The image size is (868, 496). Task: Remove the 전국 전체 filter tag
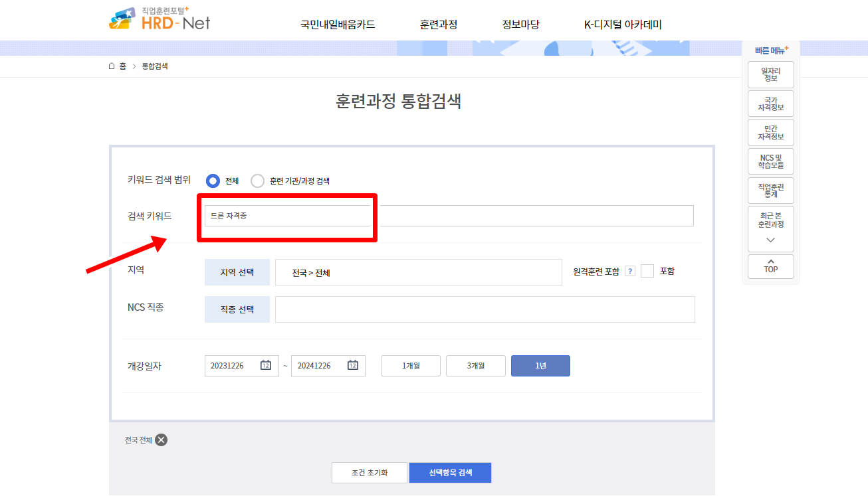coord(160,440)
